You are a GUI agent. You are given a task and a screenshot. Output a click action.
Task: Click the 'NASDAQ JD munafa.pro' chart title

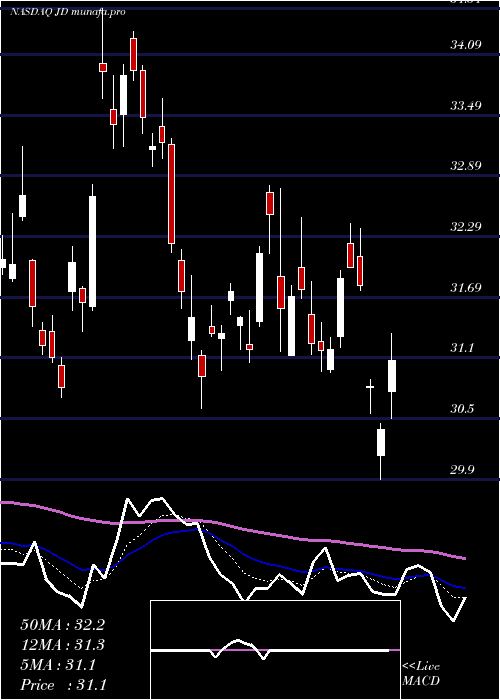click(x=67, y=12)
